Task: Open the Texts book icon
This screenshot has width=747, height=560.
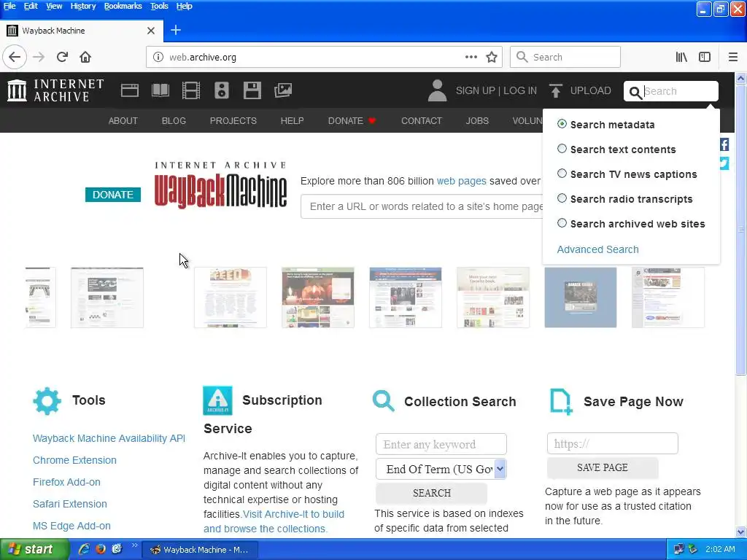Action: coord(160,90)
